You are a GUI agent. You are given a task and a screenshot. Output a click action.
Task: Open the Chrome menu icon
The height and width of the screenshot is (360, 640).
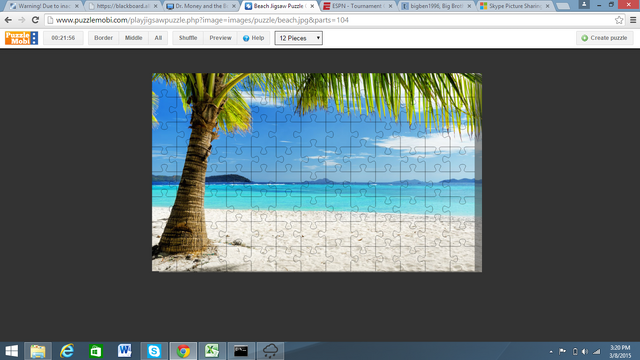[633, 20]
